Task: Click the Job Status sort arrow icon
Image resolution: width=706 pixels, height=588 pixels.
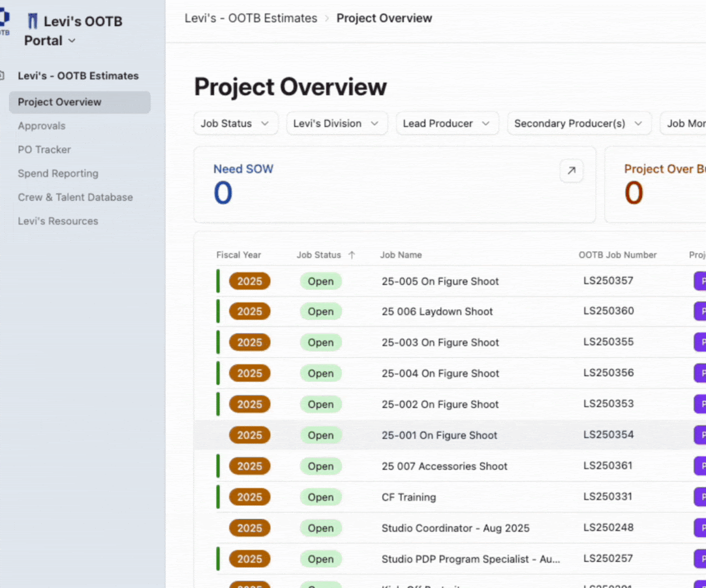Action: (352, 255)
